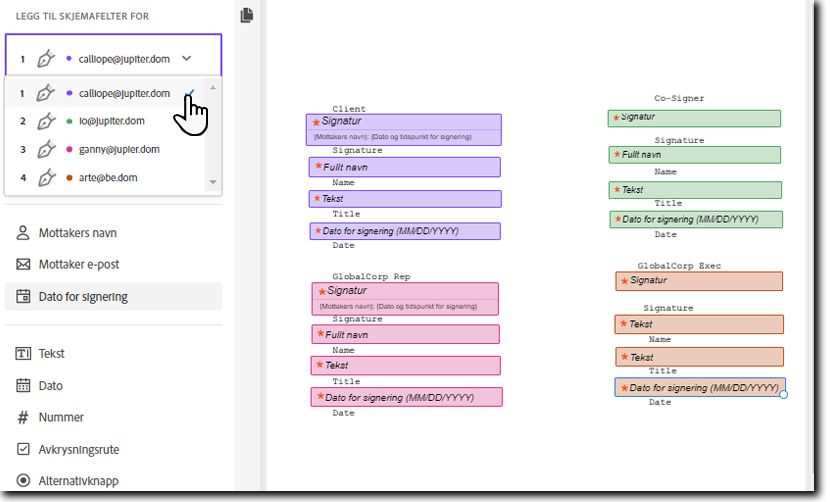Click the Alternativknapp radio button icon

coord(23,480)
